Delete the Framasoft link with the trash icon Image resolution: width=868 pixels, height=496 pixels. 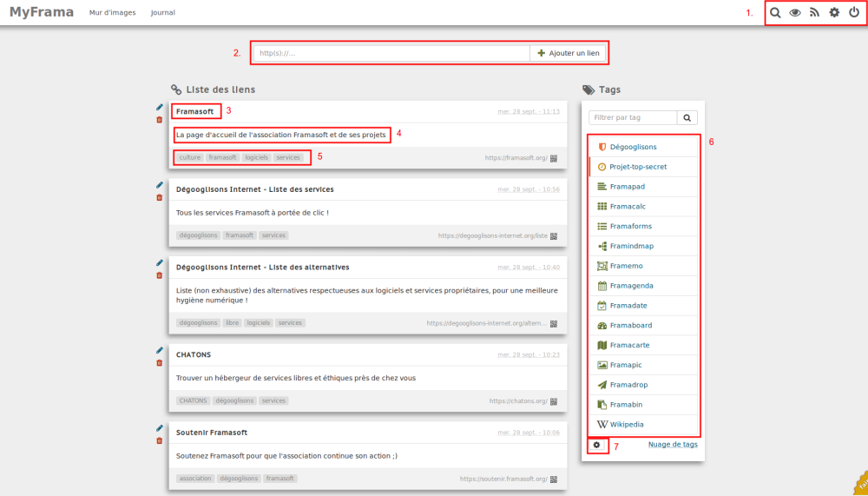[x=160, y=120]
